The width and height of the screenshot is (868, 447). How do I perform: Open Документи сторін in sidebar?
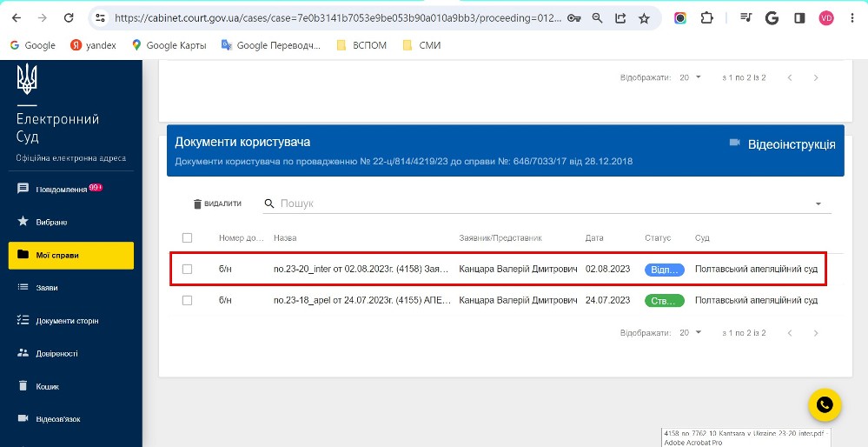coord(71,321)
